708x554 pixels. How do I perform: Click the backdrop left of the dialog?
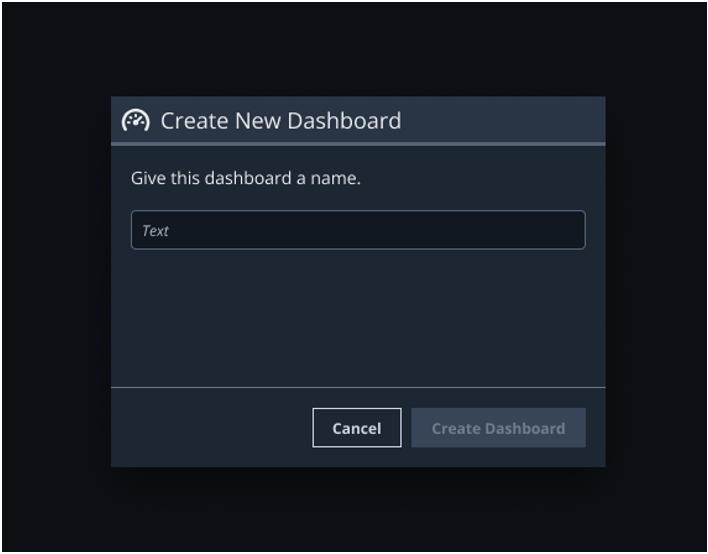55,280
